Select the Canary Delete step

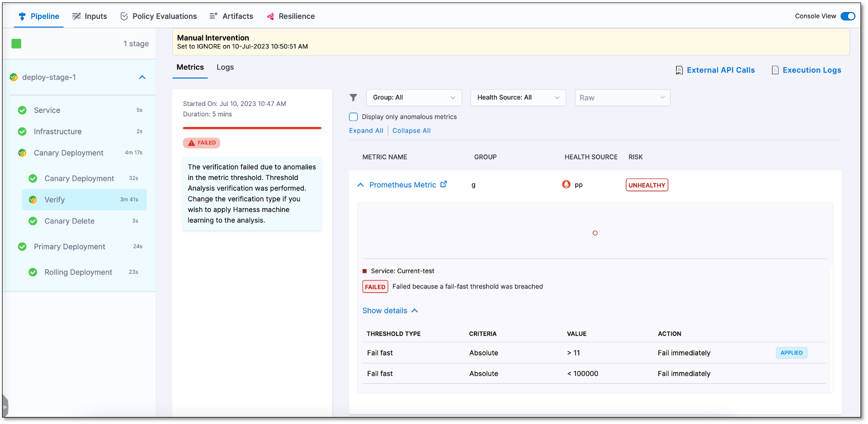(69, 221)
